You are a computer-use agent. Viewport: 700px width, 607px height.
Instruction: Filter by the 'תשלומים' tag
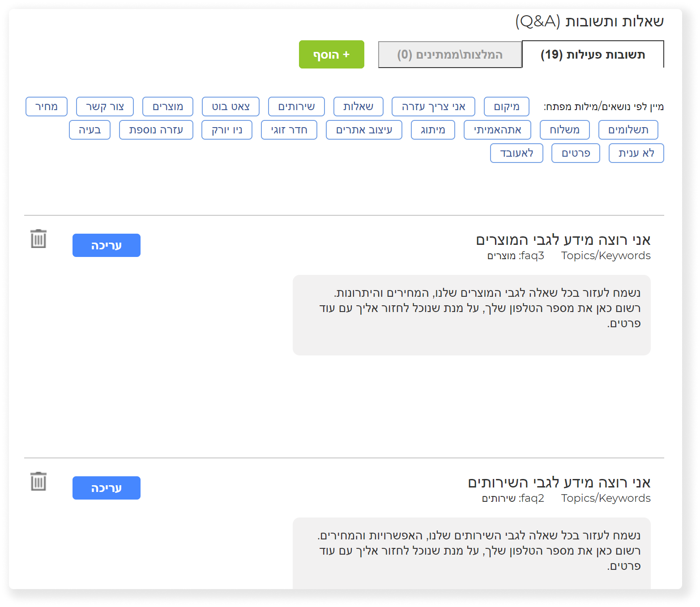(628, 130)
